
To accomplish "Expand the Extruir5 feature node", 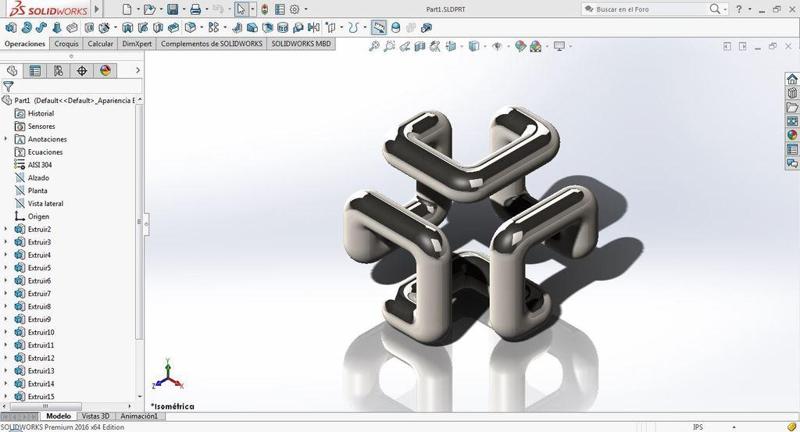I will tap(6, 268).
